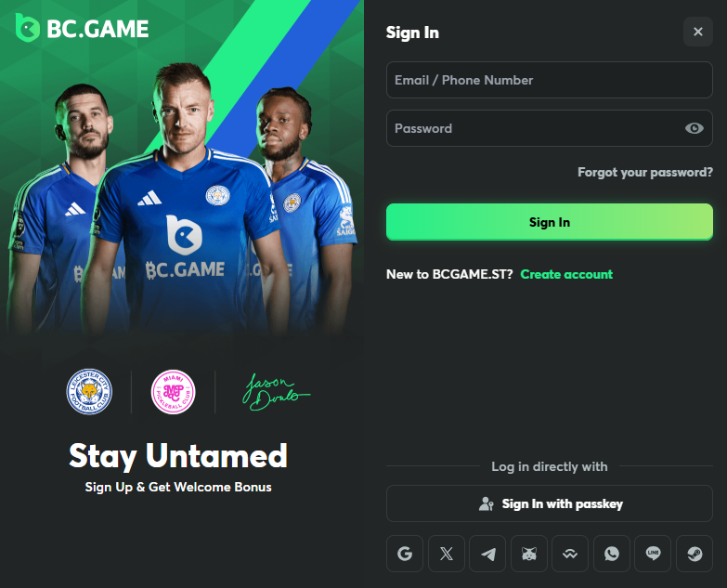Image resolution: width=727 pixels, height=588 pixels.
Task: Open the Create account link
Action: 566,274
